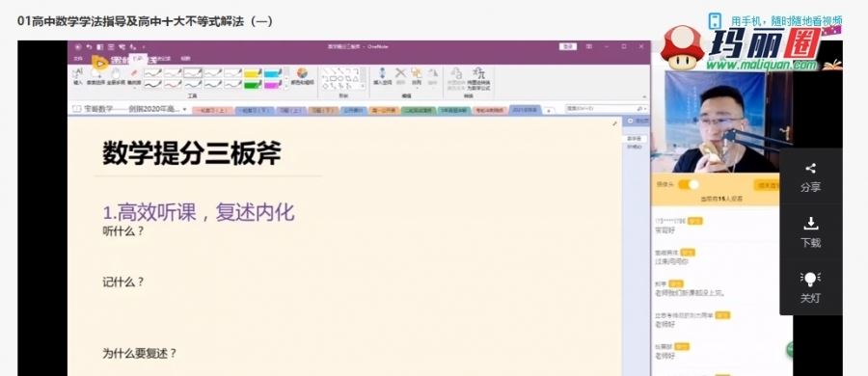Open the 2021采限录 section tab

(525, 110)
